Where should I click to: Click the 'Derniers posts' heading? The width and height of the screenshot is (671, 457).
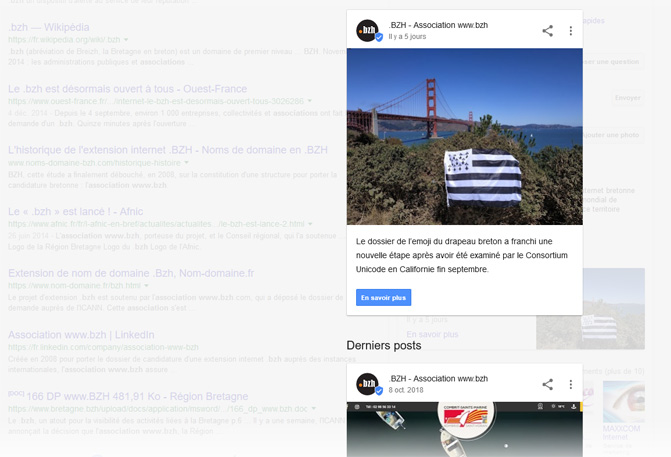pos(384,346)
